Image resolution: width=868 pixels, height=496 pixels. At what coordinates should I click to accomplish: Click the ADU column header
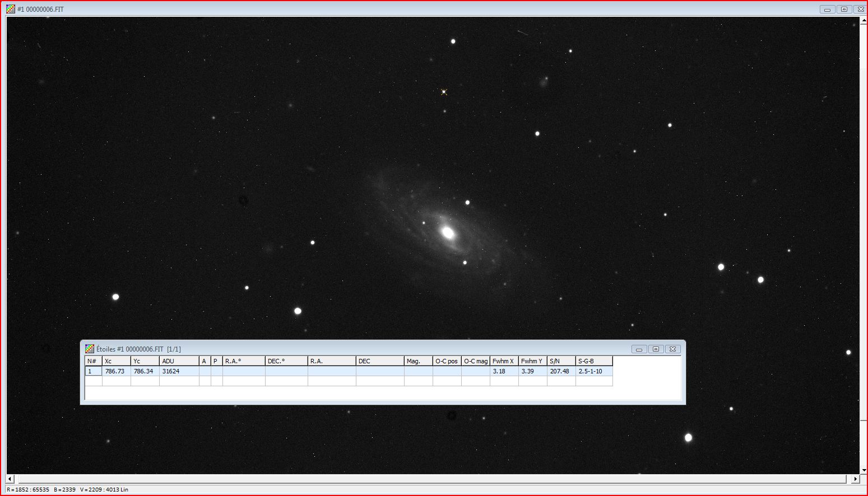(x=179, y=361)
